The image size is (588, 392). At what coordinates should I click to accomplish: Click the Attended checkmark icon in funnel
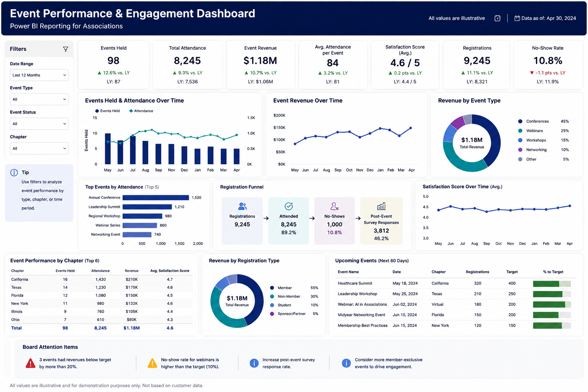pyautogui.click(x=289, y=206)
